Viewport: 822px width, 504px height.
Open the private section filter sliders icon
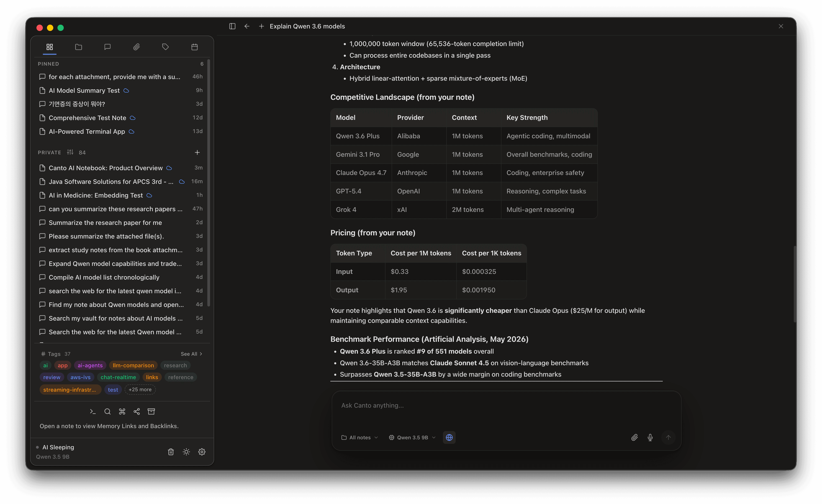(70, 152)
